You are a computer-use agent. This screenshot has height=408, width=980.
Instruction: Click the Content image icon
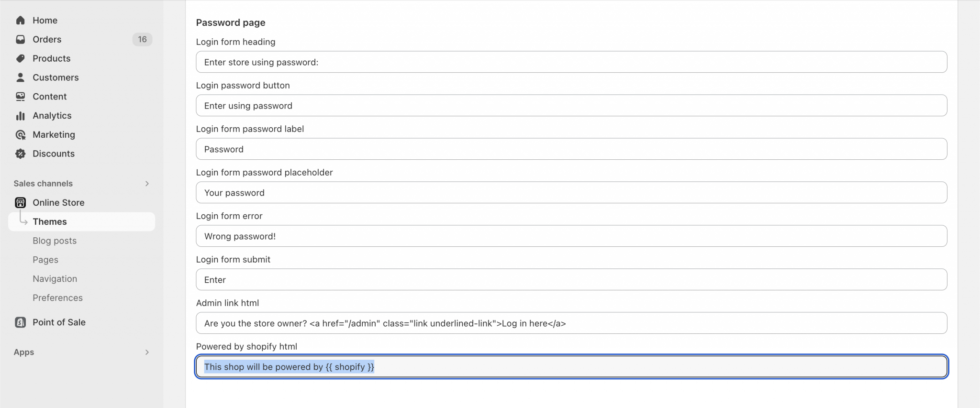20,97
